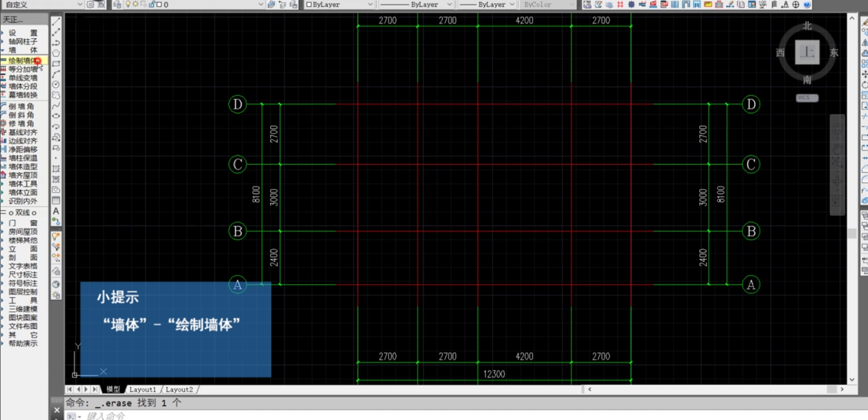
Task: Click the blue help icon in toolbar
Action: coord(807,5)
